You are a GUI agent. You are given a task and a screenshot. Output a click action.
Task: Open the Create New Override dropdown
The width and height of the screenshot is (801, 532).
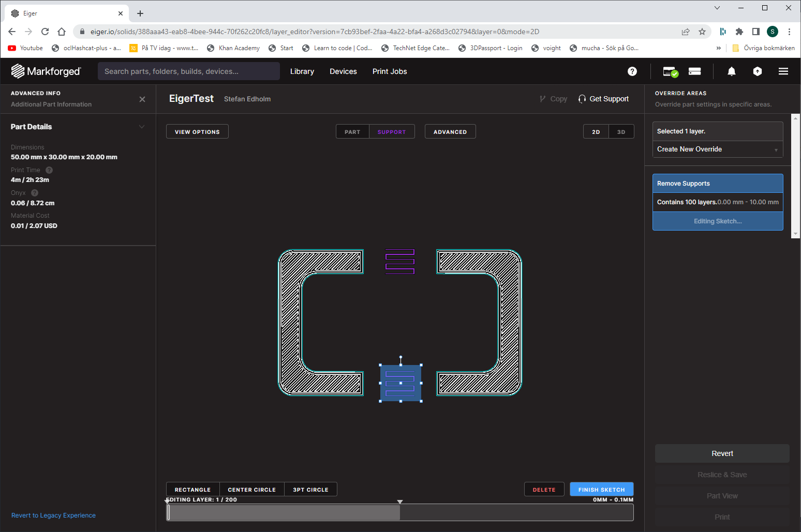[x=717, y=149]
